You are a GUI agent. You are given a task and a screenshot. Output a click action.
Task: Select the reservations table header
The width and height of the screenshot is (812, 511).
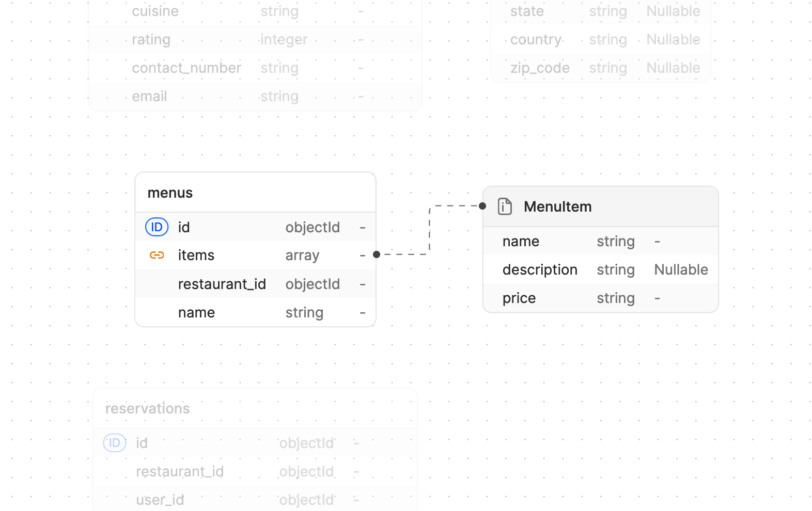tap(255, 408)
